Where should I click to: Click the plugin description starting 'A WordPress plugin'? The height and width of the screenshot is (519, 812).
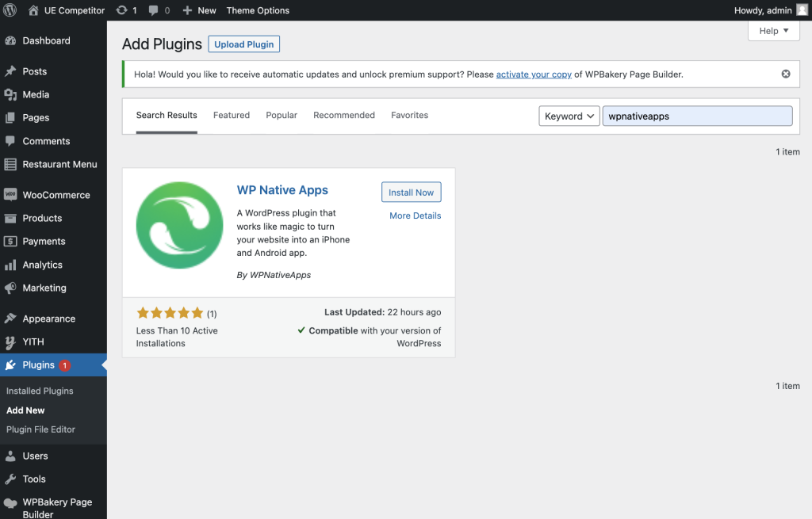293,233
